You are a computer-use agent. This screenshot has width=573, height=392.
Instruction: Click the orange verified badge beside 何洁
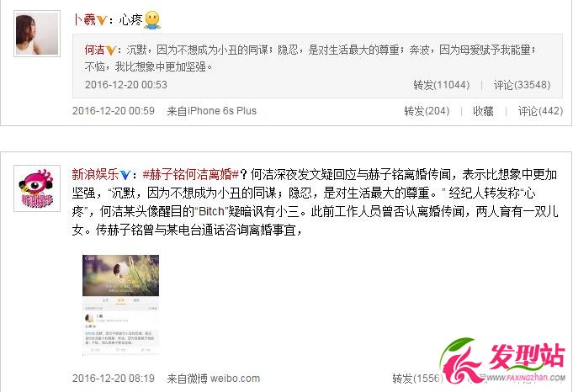coord(111,50)
